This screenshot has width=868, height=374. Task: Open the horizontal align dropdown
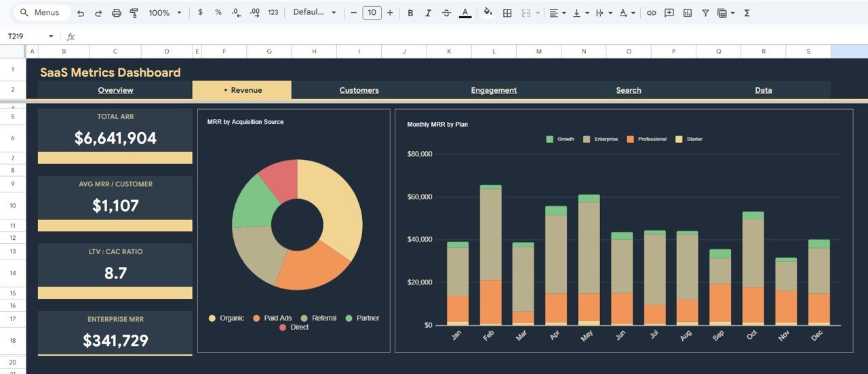point(557,13)
